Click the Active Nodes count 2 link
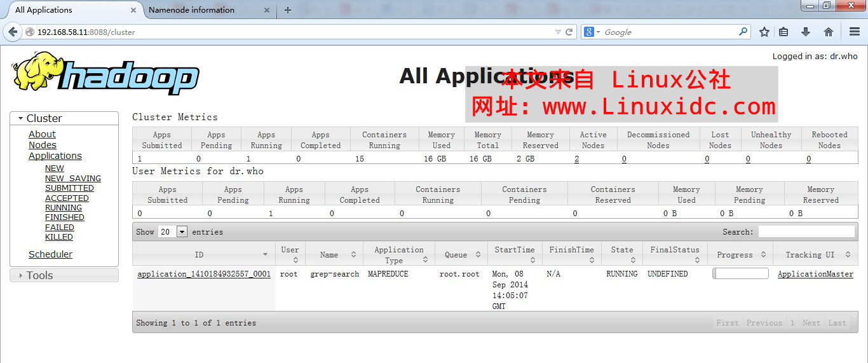This screenshot has width=868, height=363. pyautogui.click(x=576, y=159)
